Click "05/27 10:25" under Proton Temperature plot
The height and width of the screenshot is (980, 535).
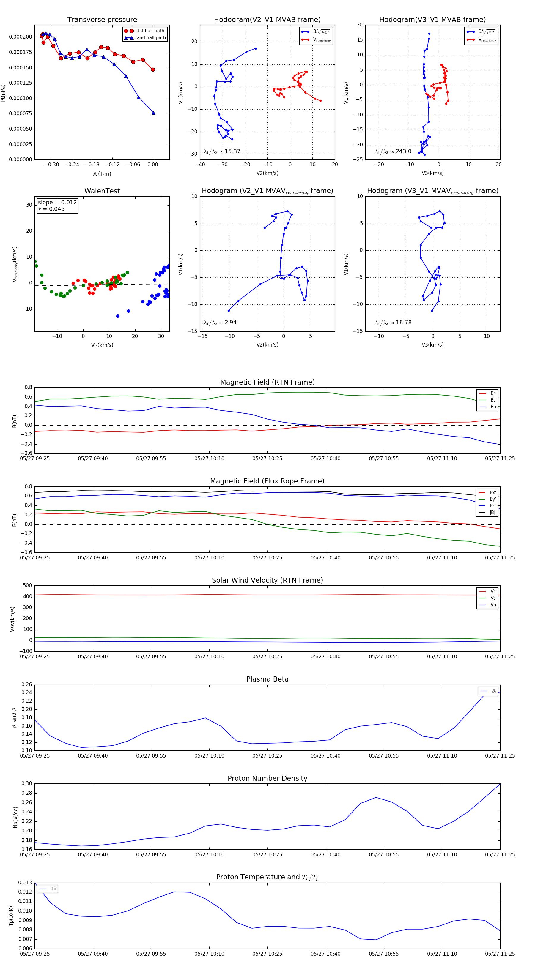click(x=267, y=954)
